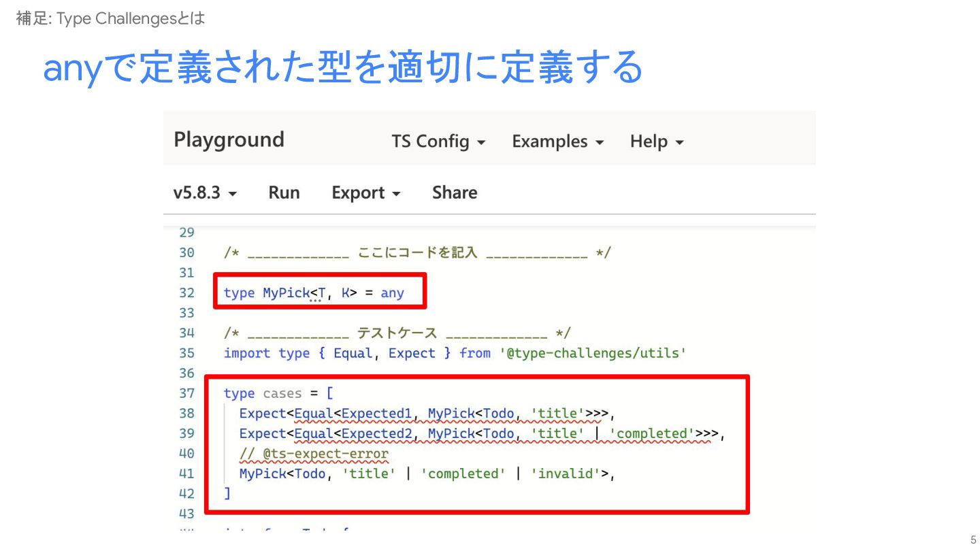Click the '補足: Type Challengesとは' caption
Image resolution: width=980 pixels, height=551 pixels.
[110, 18]
